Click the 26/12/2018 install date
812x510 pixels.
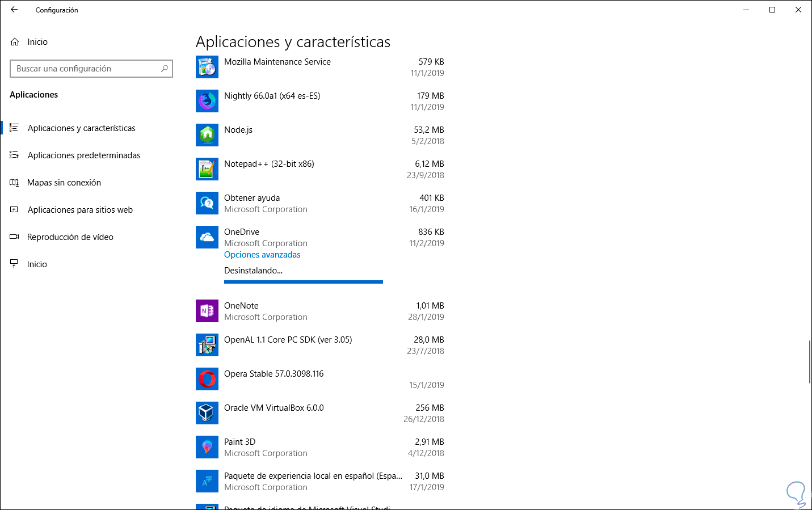click(424, 419)
